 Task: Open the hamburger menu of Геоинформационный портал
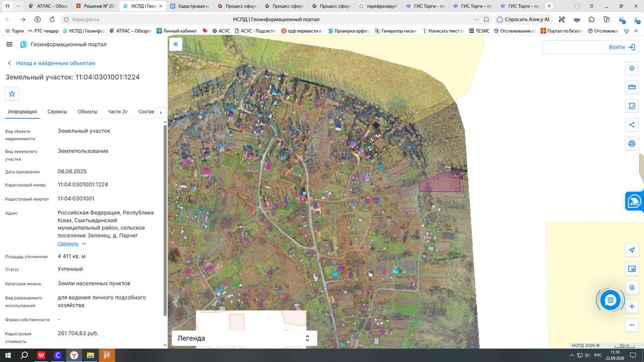tap(10, 45)
